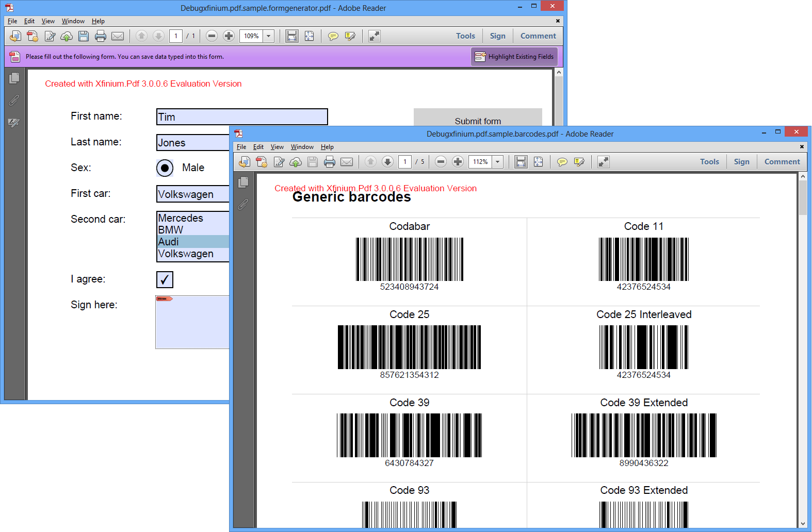Open Edit menu in barcodes window
Image resolution: width=812 pixels, height=532 pixels.
pyautogui.click(x=258, y=147)
